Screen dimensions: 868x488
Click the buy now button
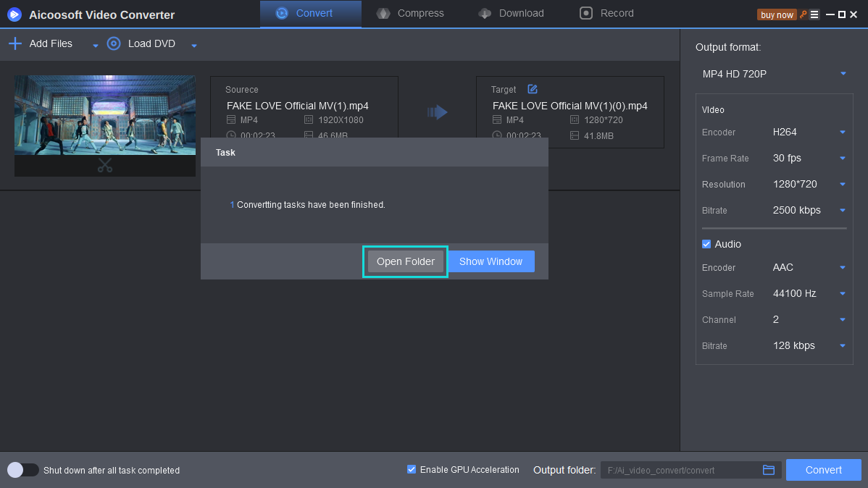(777, 15)
